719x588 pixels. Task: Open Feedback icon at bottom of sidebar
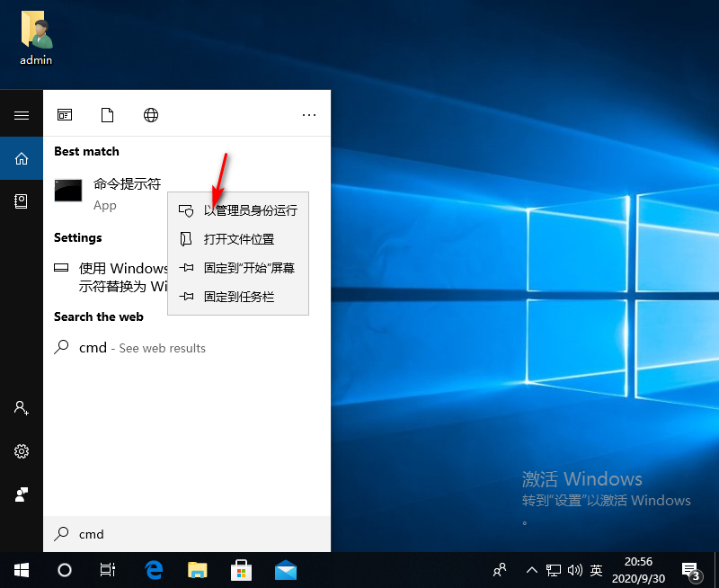22,494
